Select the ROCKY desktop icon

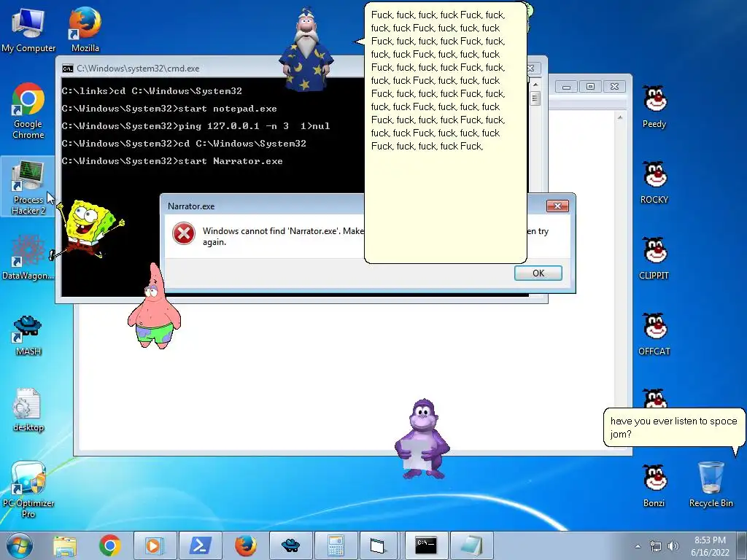pos(654,183)
